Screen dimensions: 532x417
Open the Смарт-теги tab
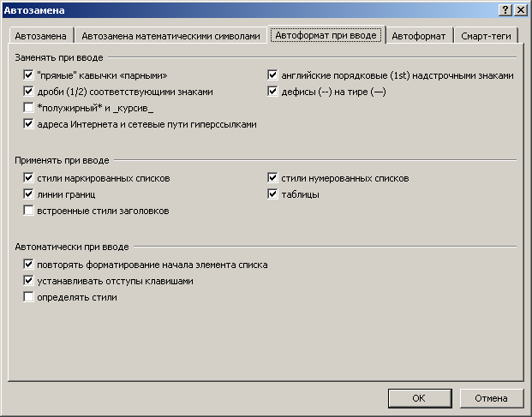(x=486, y=36)
